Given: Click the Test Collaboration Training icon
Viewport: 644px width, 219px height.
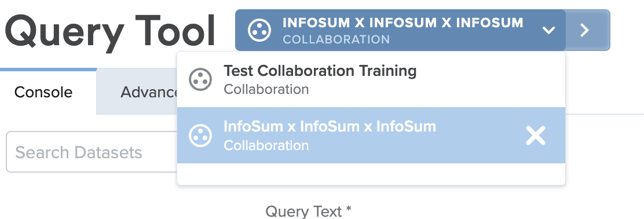Looking at the screenshot, I should click(200, 79).
